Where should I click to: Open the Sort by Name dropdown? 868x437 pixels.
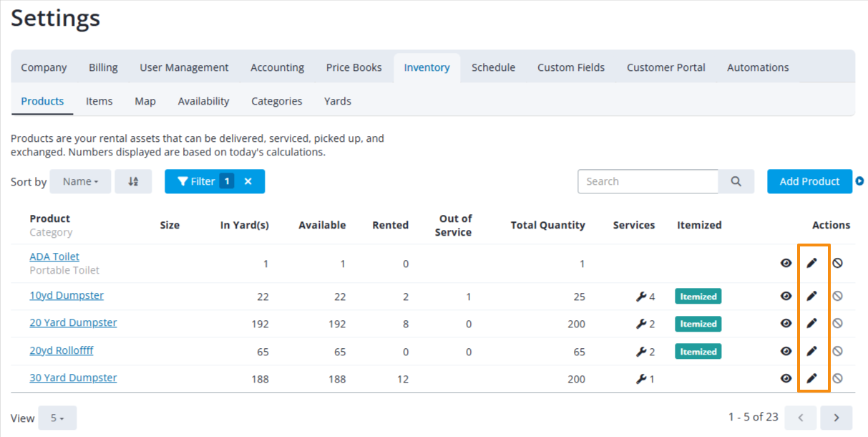coord(80,181)
